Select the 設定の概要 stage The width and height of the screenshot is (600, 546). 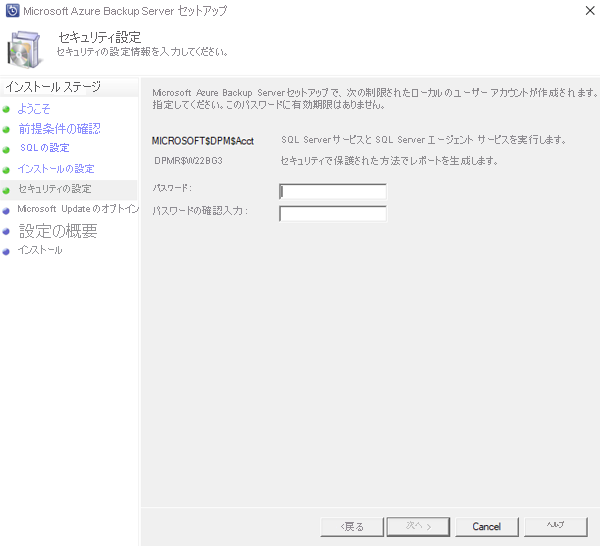(x=58, y=231)
